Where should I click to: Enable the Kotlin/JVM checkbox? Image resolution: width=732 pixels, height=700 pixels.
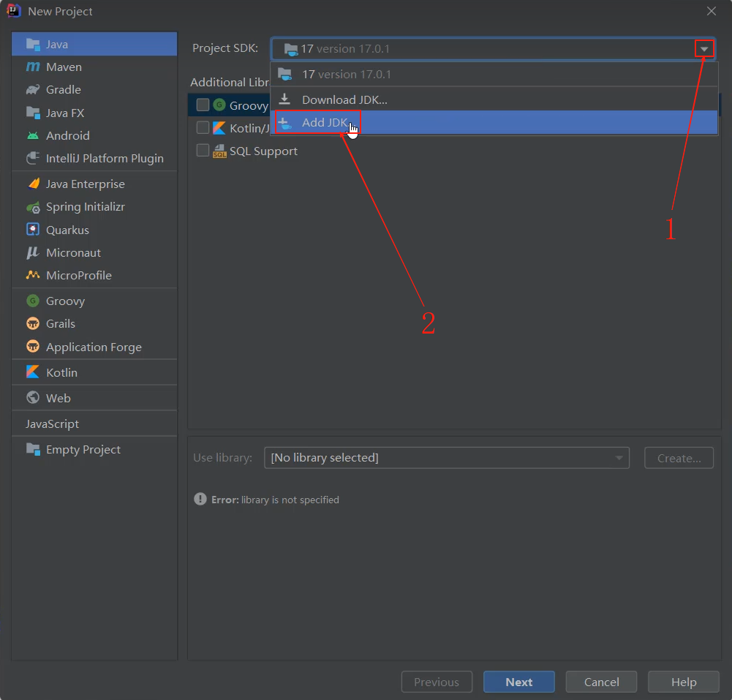click(x=203, y=127)
